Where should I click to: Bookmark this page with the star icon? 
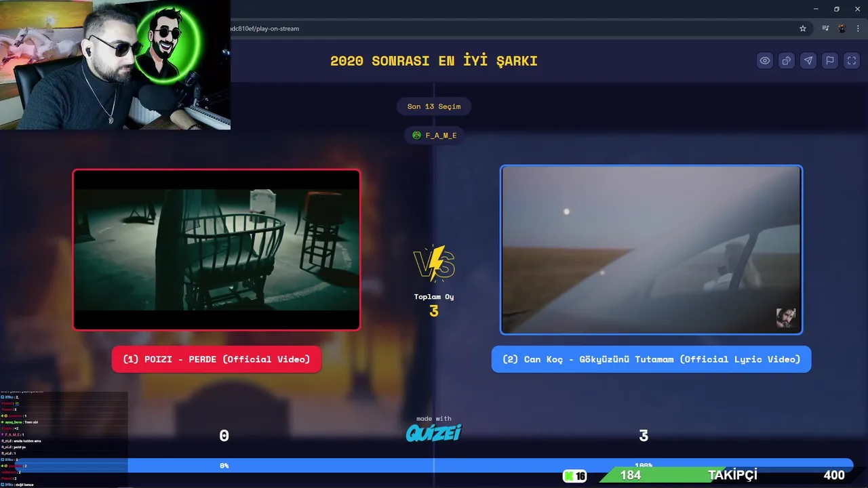[x=803, y=28]
